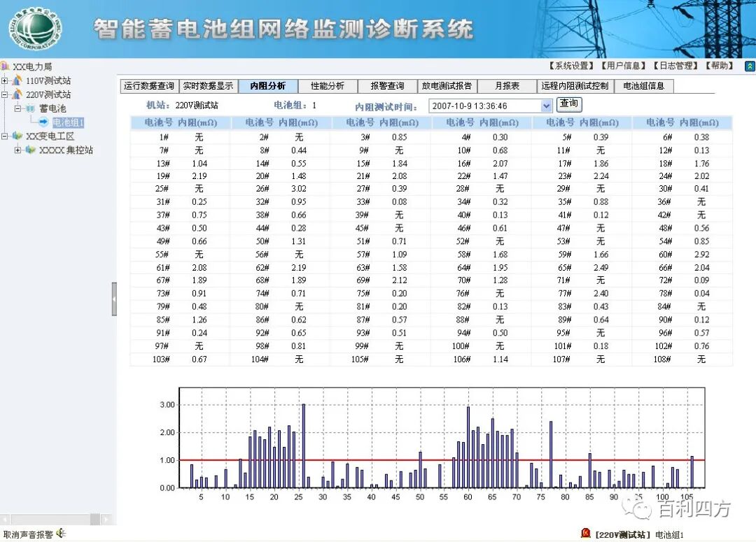Click the collapse arrow icon at top right
Screen dimensions: 756x542
750,66
